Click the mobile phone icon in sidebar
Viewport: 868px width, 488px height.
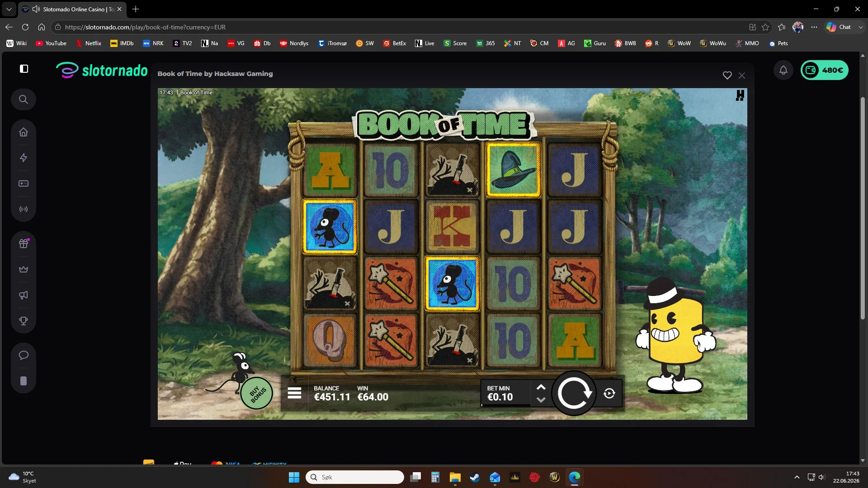point(24,381)
